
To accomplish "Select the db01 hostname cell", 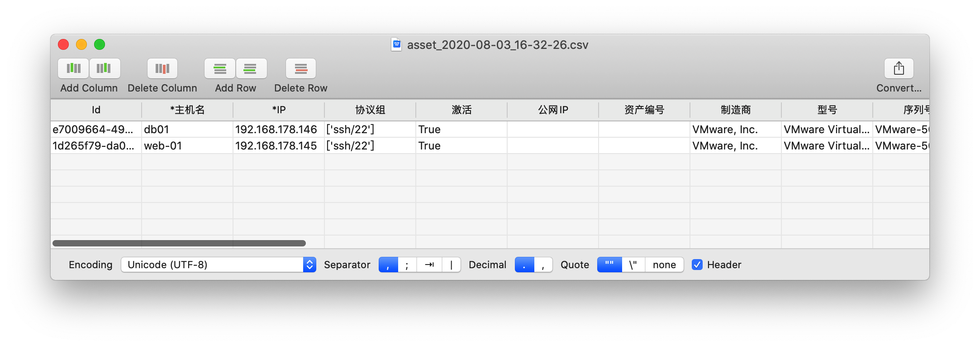I will [x=187, y=130].
